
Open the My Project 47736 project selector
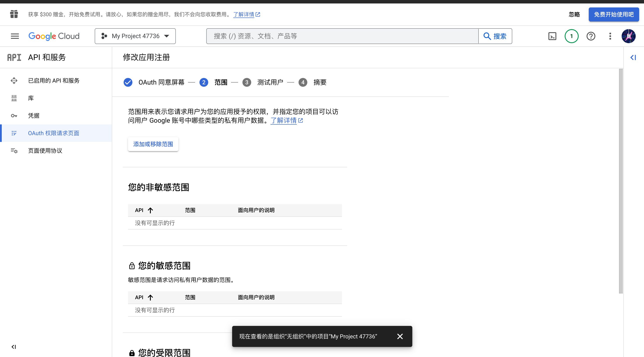135,36
